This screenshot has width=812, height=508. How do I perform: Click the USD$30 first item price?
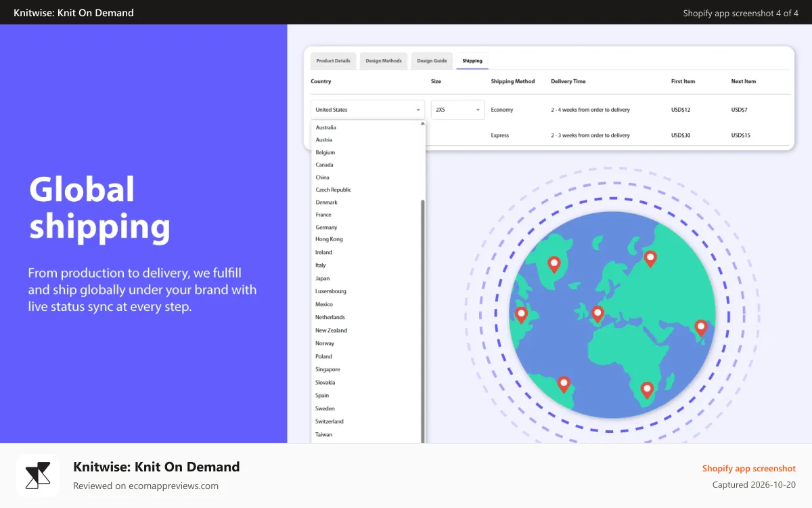[681, 135]
